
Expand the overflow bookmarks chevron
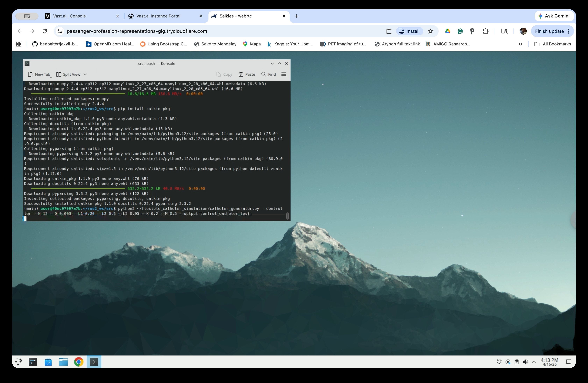point(520,44)
